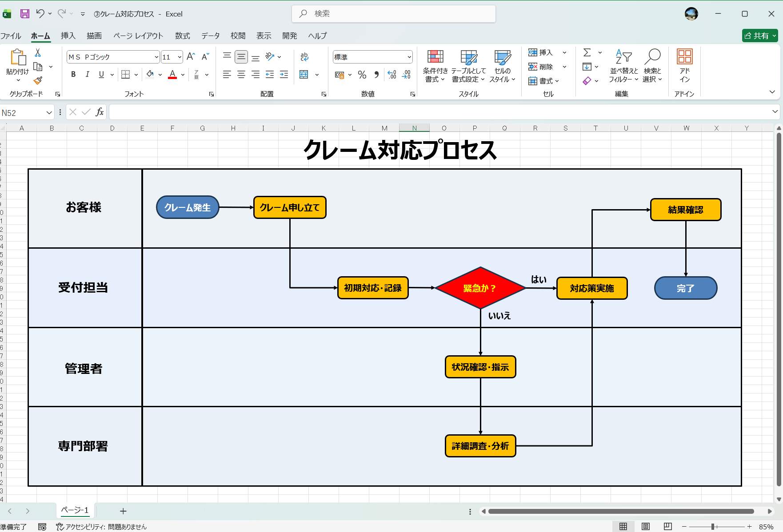Add a new sheet with the + button
The image size is (783, 532).
pyautogui.click(x=123, y=511)
